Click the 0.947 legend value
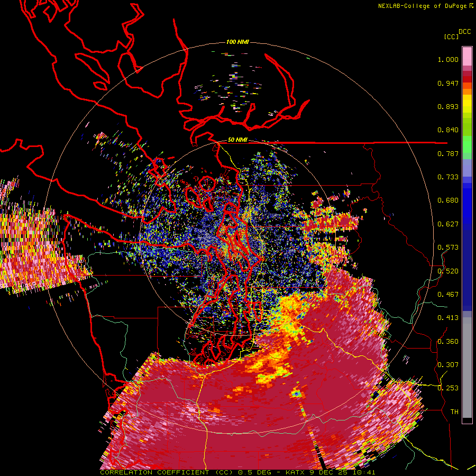Screen dimensions: 476x476 coord(448,83)
